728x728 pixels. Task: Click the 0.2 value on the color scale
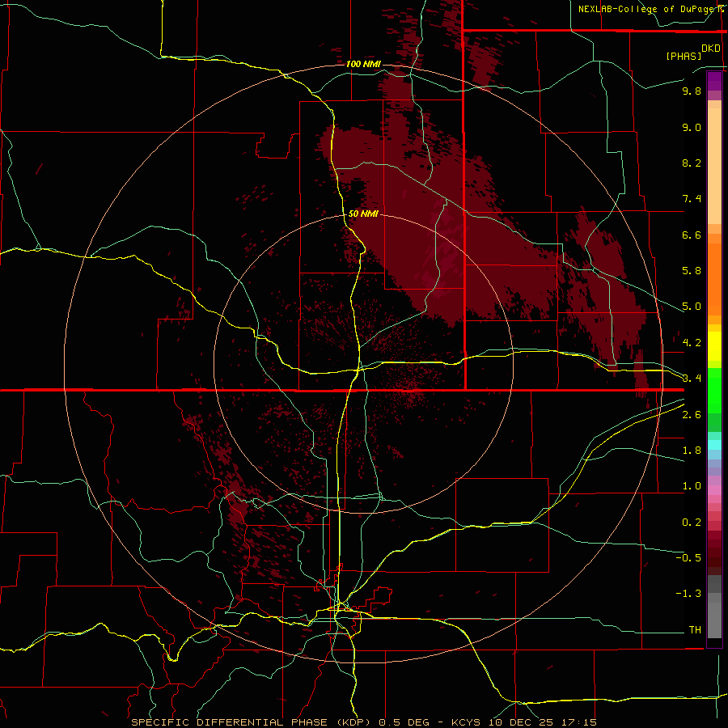click(692, 523)
